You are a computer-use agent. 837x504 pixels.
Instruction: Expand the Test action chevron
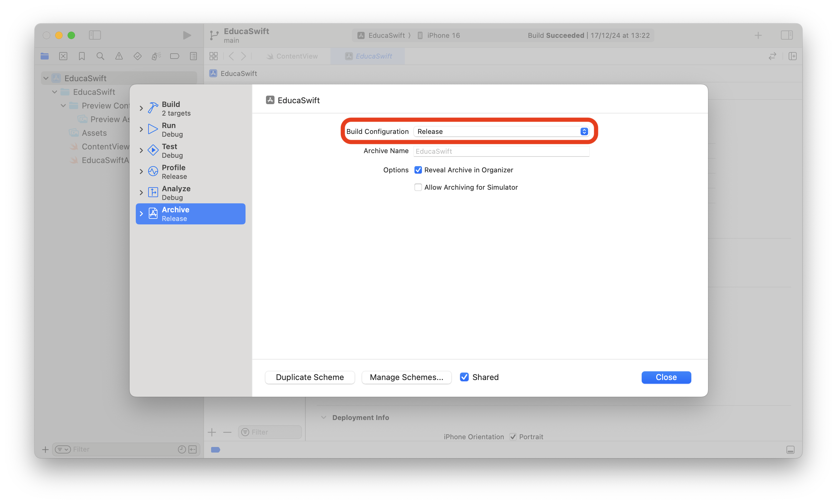click(141, 150)
